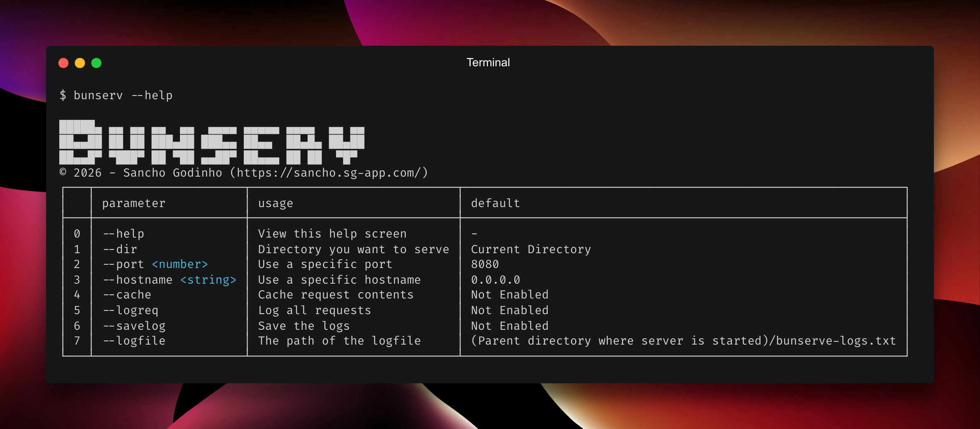Click 'Directory you want to serve' text

coord(354,249)
